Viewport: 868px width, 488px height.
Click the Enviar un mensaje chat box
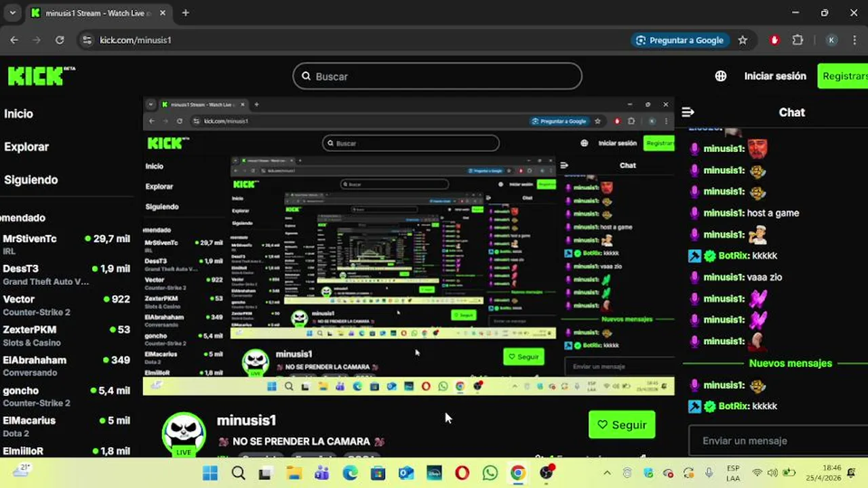(778, 441)
